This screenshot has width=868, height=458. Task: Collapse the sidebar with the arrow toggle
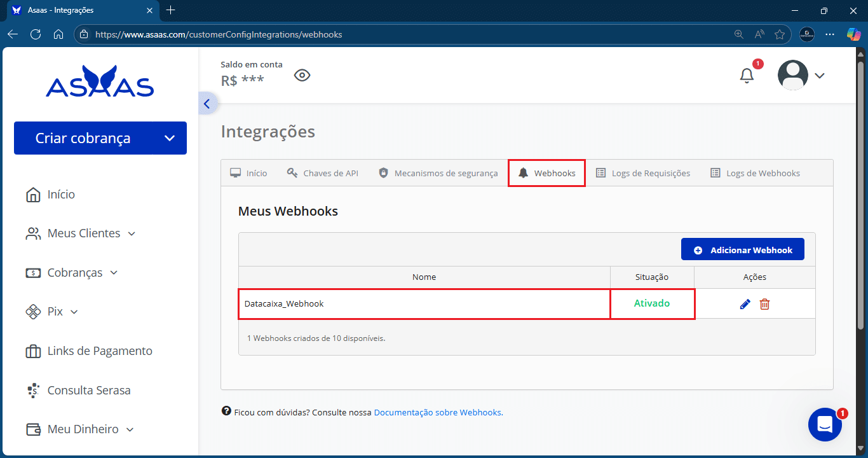click(207, 103)
